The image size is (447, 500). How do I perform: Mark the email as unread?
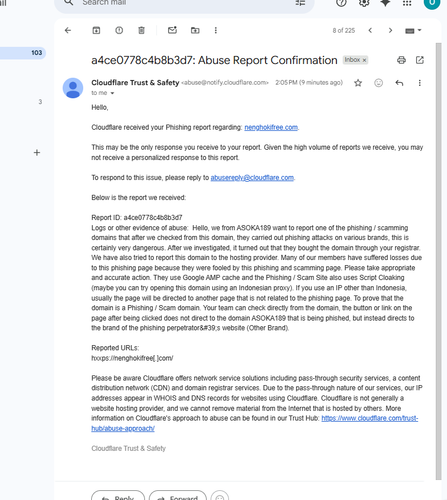pyautogui.click(x=172, y=30)
